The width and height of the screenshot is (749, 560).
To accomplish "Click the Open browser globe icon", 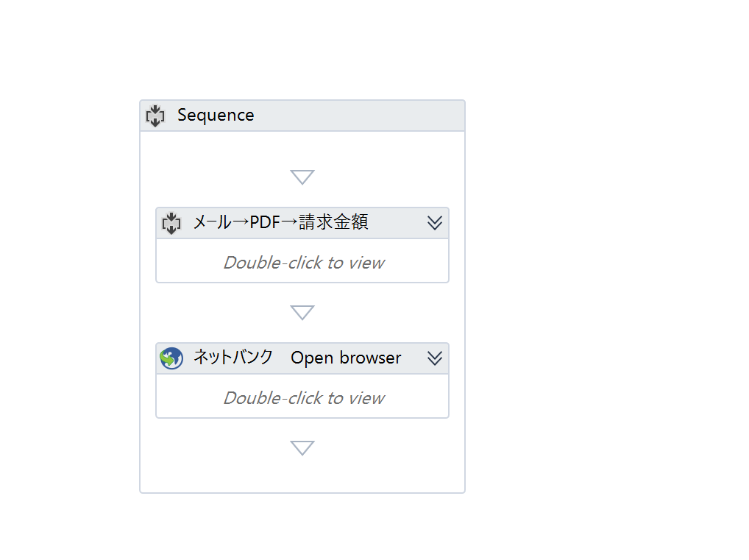I will [171, 358].
